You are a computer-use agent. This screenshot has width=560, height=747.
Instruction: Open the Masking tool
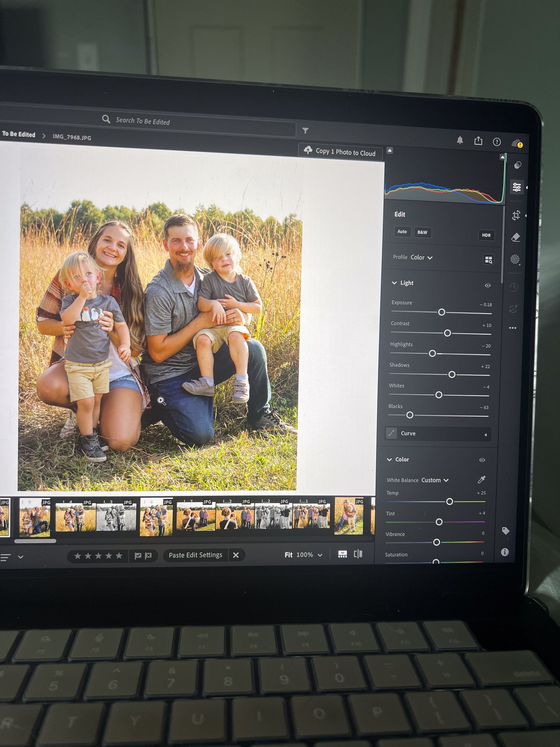[515, 259]
